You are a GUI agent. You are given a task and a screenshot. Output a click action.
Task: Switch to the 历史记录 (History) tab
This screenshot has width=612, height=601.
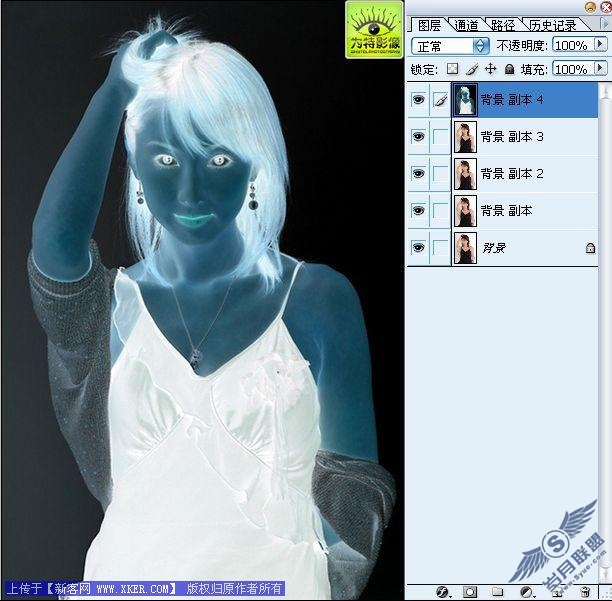tap(553, 25)
